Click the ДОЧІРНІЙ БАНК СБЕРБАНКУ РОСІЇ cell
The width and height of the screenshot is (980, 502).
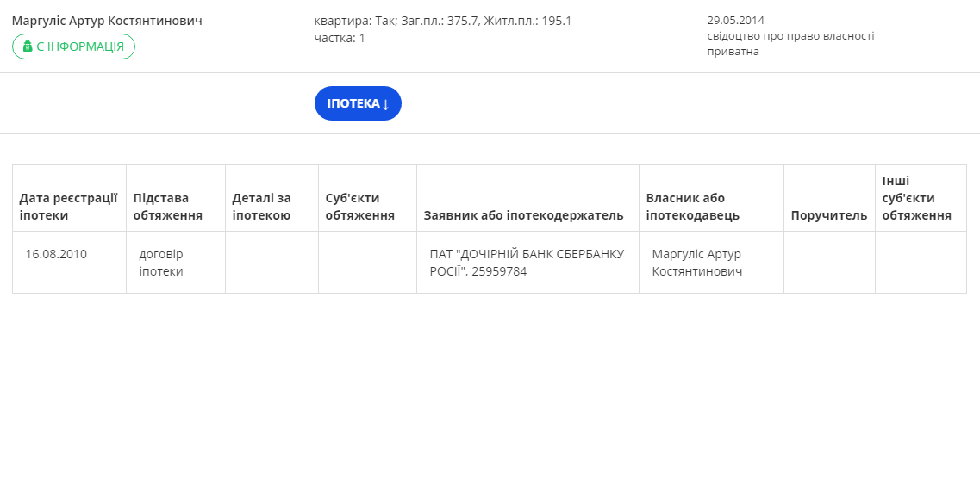click(x=527, y=263)
